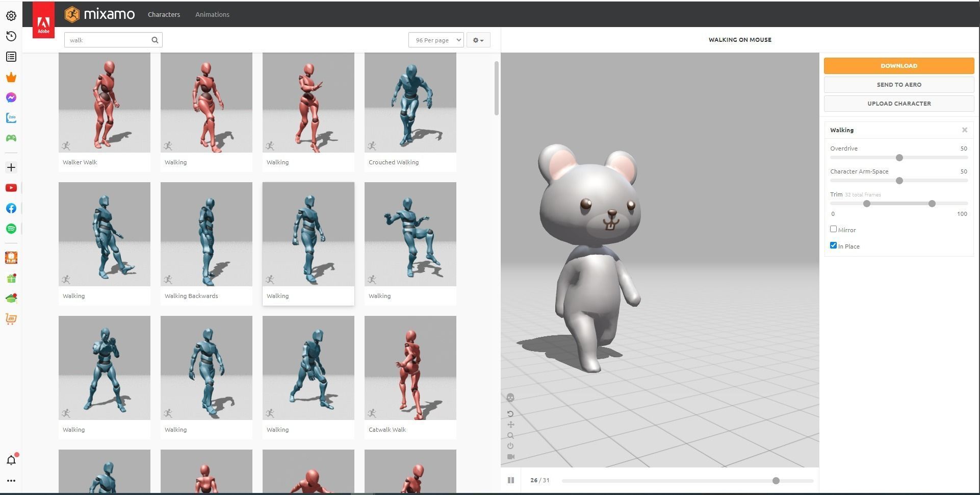Click the right Trim slider handle
This screenshot has width=980, height=495.
(932, 204)
